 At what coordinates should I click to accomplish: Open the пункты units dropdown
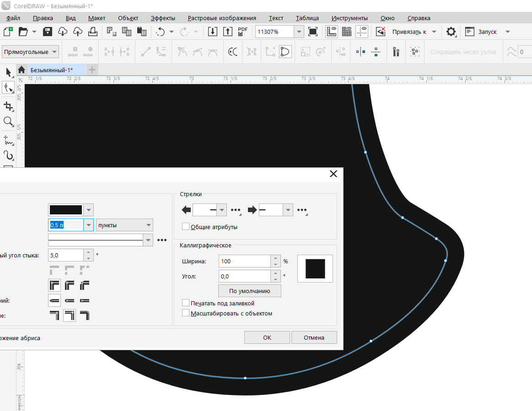click(x=124, y=225)
